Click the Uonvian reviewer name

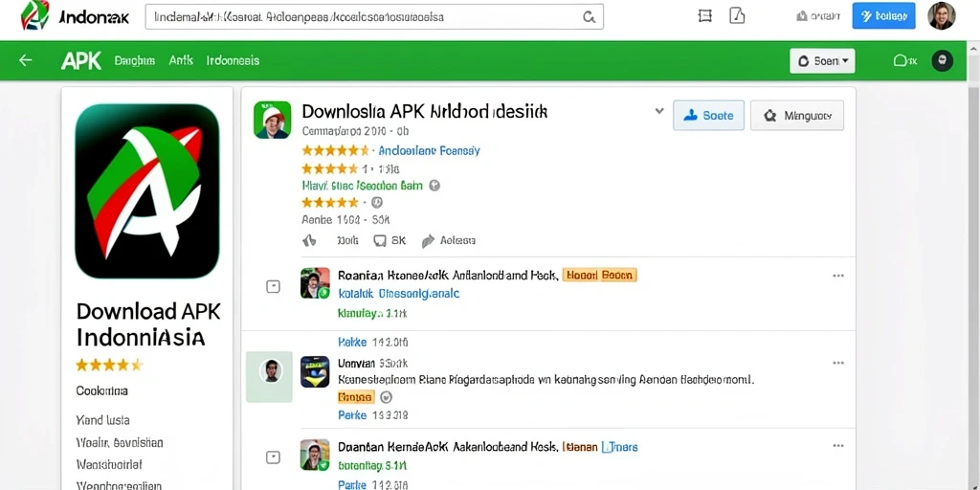[356, 363]
